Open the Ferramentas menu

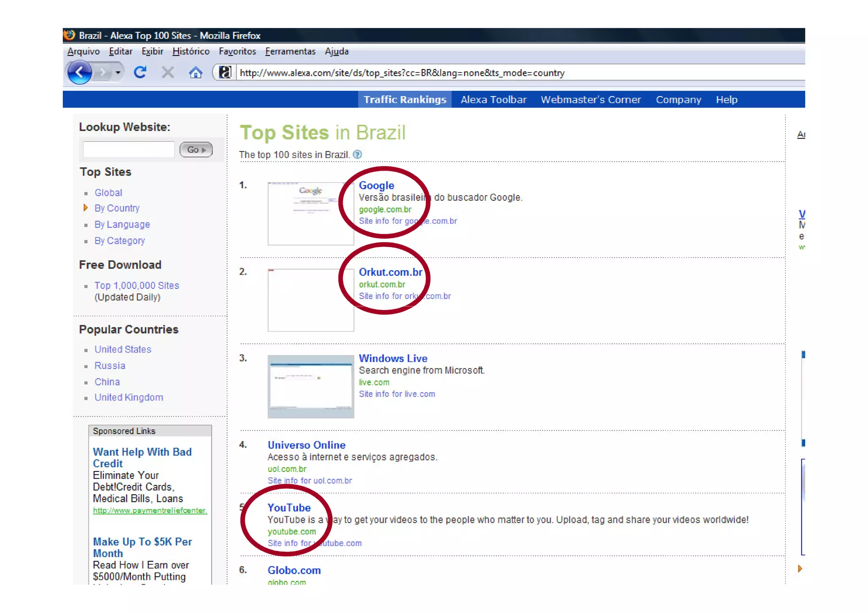point(290,51)
